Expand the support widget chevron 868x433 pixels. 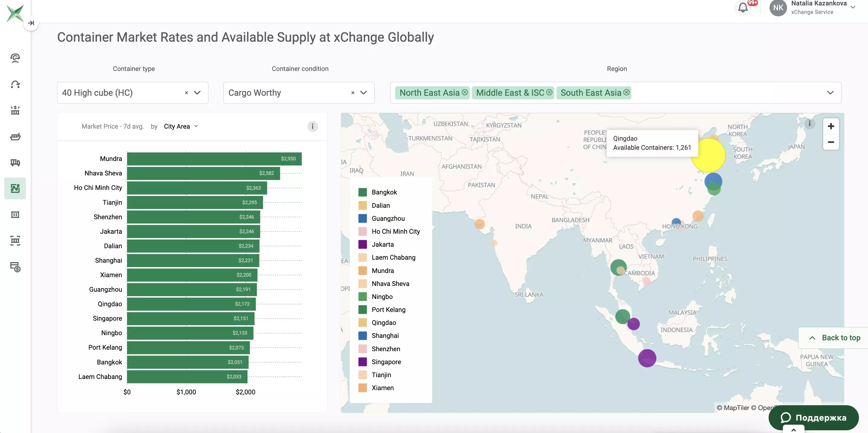tap(793, 430)
